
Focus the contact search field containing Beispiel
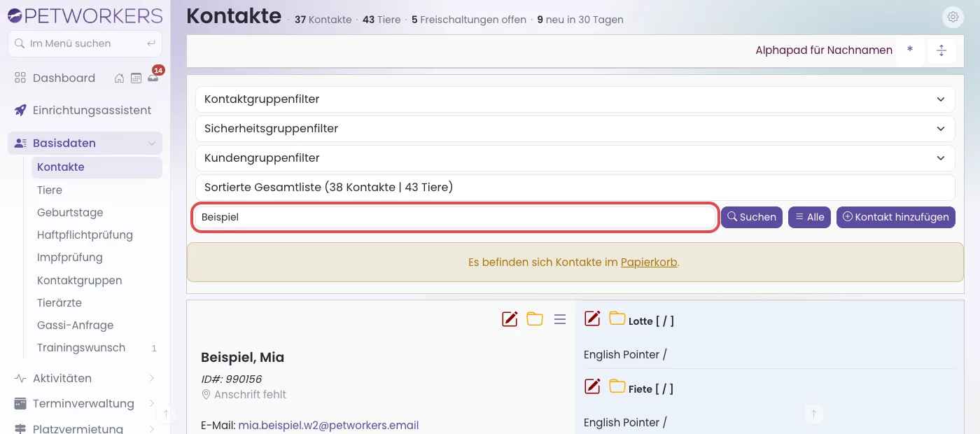[x=454, y=217]
